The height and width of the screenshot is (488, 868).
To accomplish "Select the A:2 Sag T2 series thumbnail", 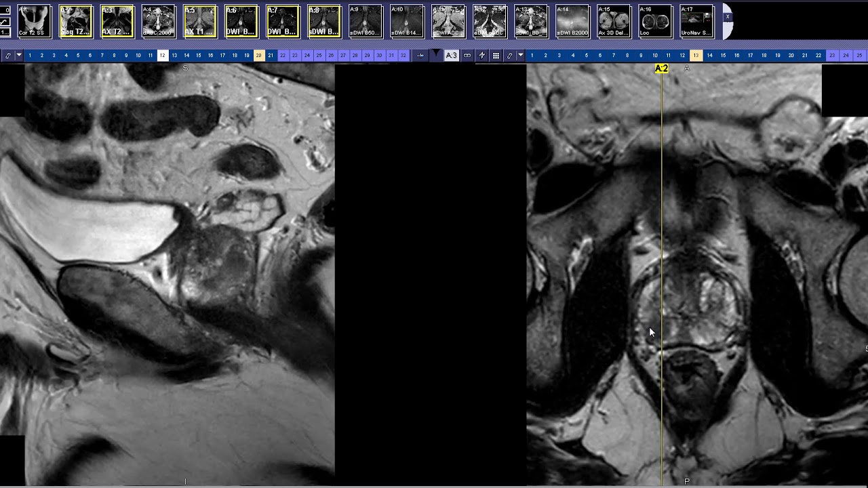I will 75,21.
